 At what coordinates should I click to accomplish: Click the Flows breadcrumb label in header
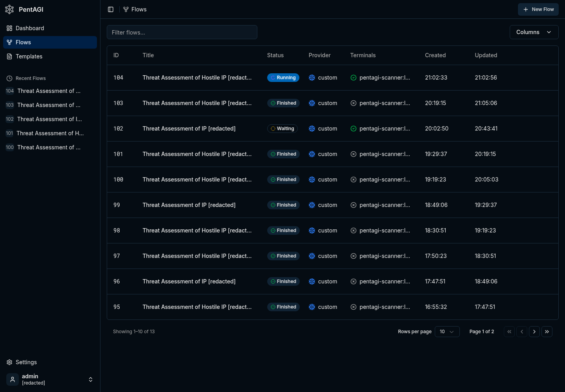139,9
